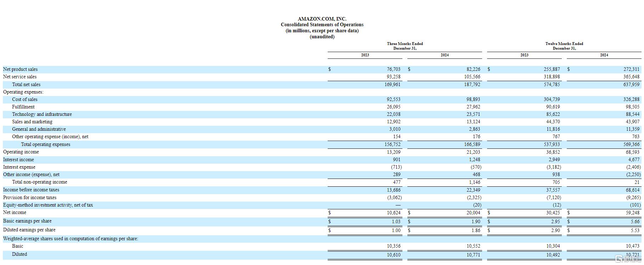The image size is (644, 265).
Task: Select the 'Sales and marketing' row label
Action: tap(32, 122)
